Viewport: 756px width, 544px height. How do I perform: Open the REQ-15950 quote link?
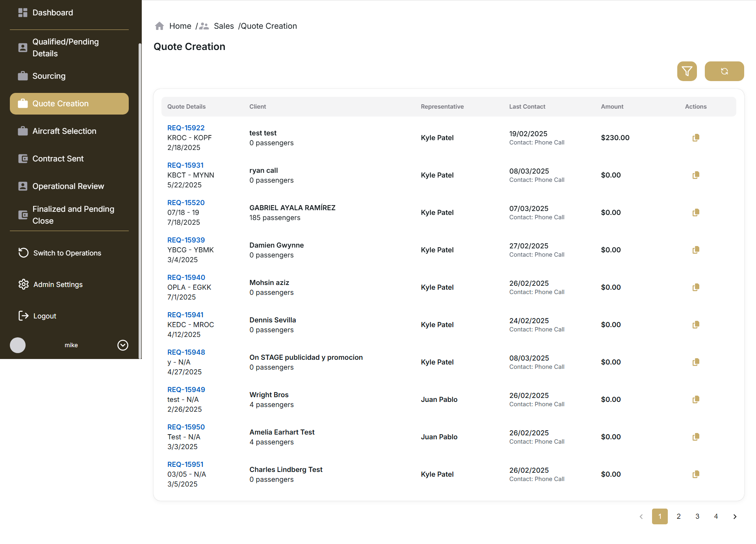(186, 427)
